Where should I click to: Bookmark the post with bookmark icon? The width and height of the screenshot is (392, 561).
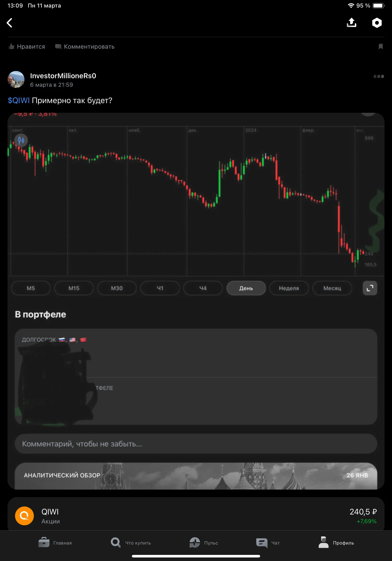click(x=380, y=47)
